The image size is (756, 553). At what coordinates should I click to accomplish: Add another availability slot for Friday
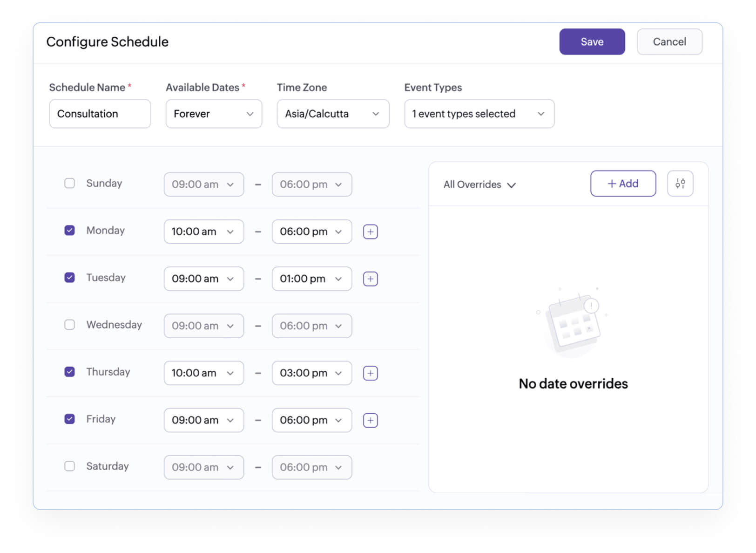370,420
